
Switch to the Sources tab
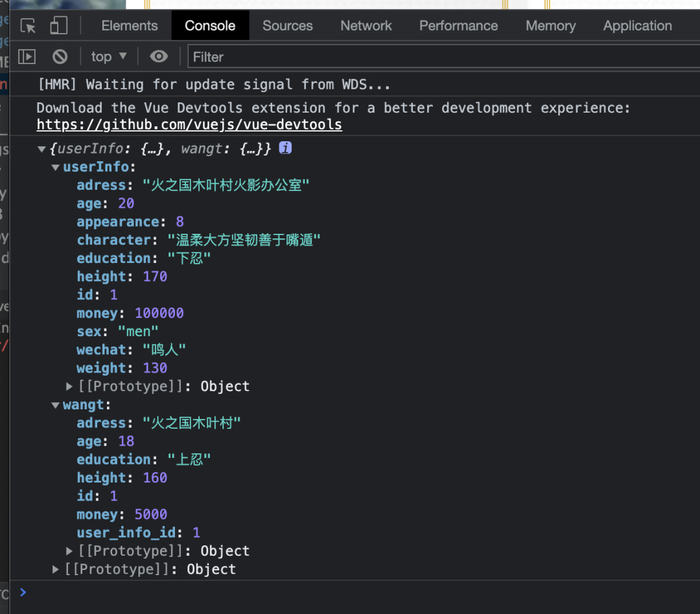(288, 25)
